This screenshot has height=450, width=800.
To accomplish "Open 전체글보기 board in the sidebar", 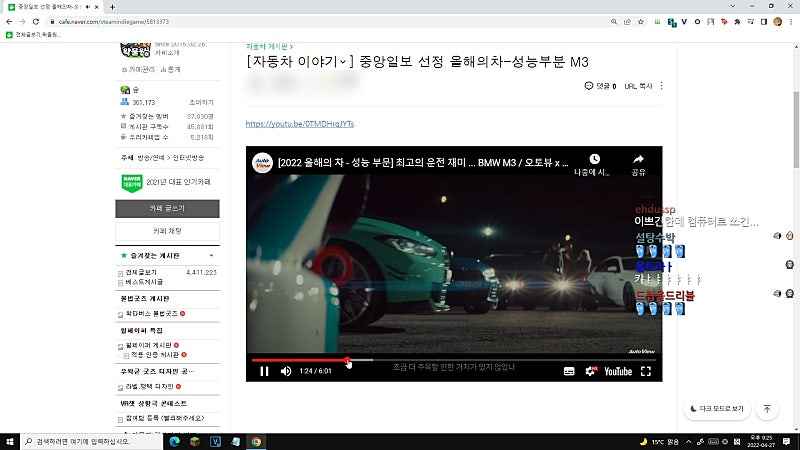I will click(x=141, y=272).
